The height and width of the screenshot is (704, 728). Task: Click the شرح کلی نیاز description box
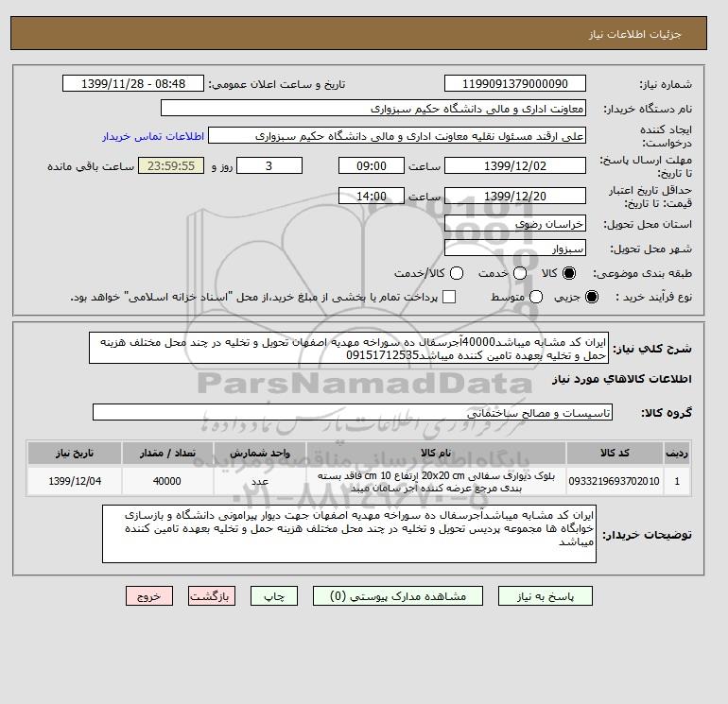349,348
